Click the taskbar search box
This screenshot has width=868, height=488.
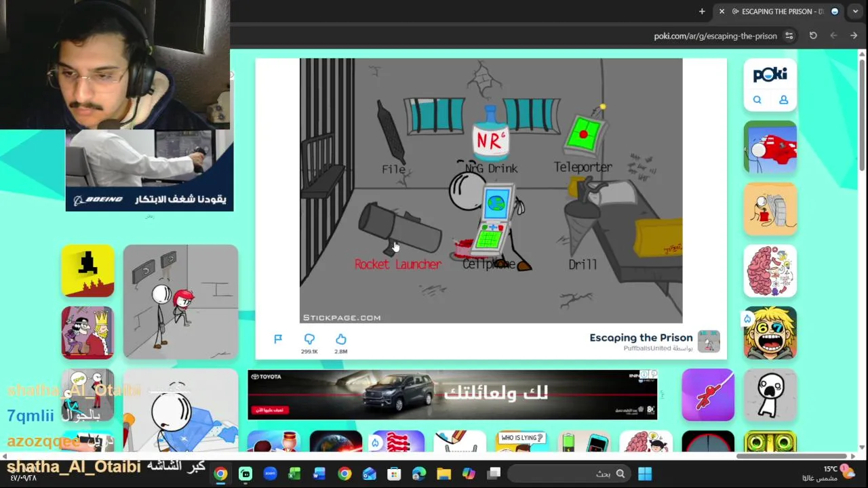[568, 474]
